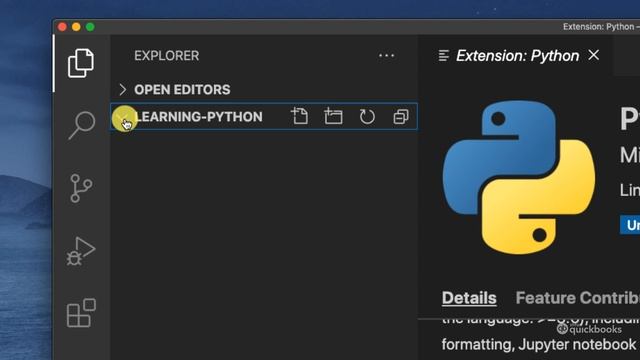Switch to the Feature Contributions tab
The width and height of the screenshot is (640, 360).
(578, 298)
